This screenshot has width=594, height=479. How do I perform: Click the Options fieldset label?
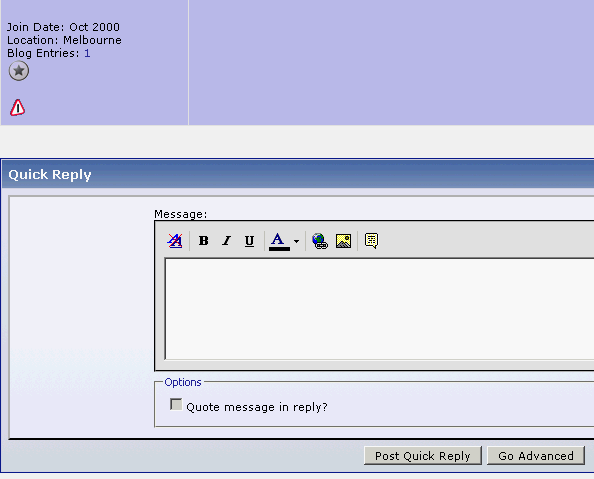pos(183,382)
